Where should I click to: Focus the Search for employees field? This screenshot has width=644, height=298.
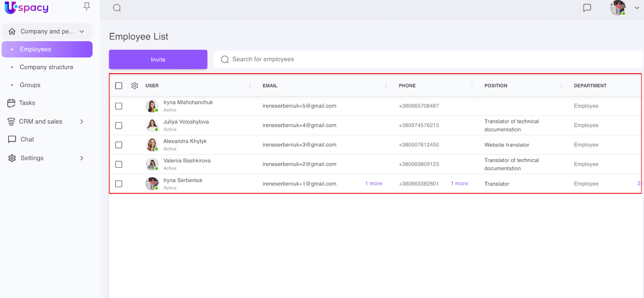pyautogui.click(x=427, y=60)
